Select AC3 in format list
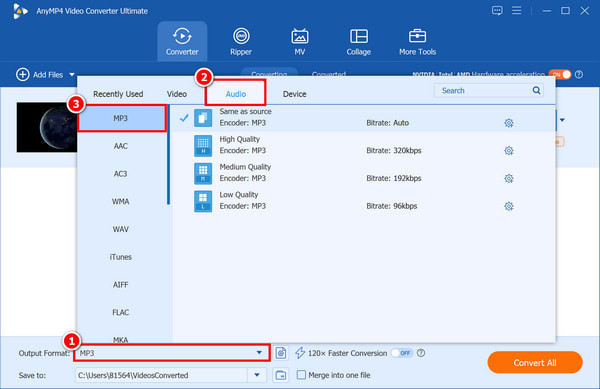Screen dimensions: 600x389 (x=121, y=174)
